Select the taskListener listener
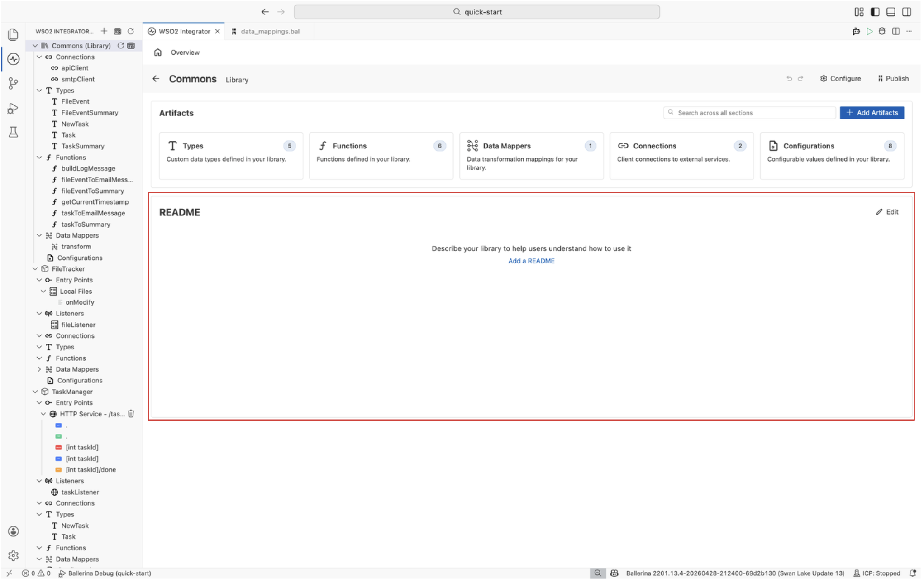The image size is (924, 583). pos(80,492)
